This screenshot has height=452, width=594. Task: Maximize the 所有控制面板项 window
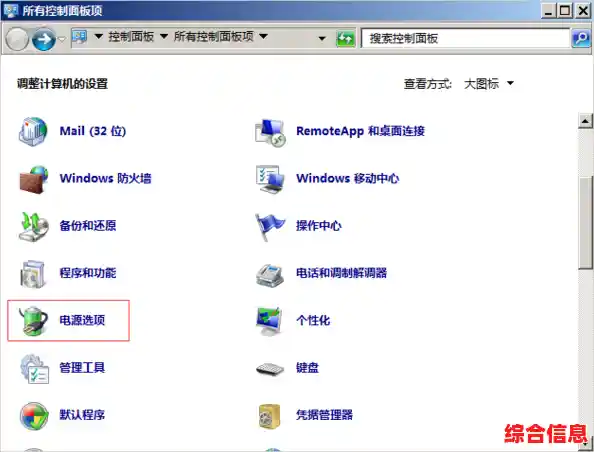pos(565,10)
